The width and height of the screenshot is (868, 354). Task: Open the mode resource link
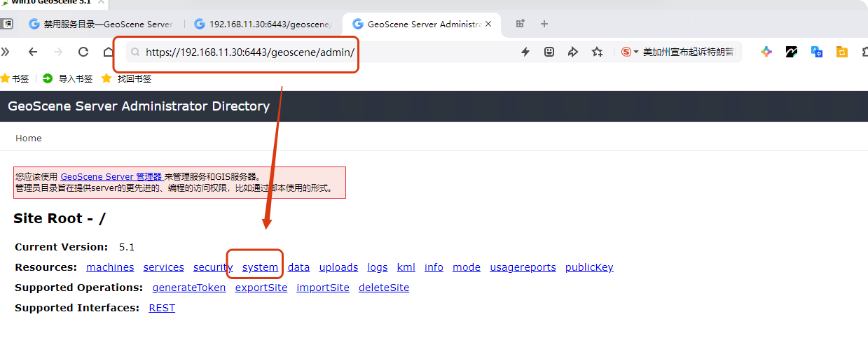467,267
